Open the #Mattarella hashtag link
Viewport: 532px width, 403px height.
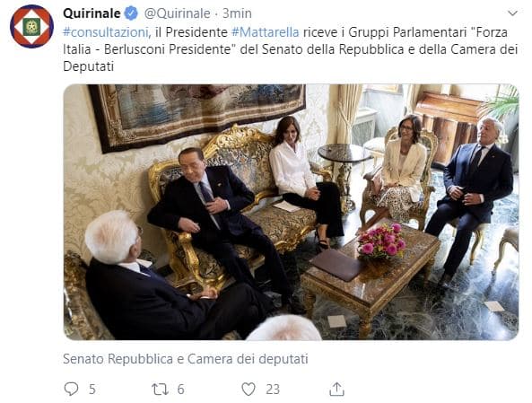(x=266, y=32)
